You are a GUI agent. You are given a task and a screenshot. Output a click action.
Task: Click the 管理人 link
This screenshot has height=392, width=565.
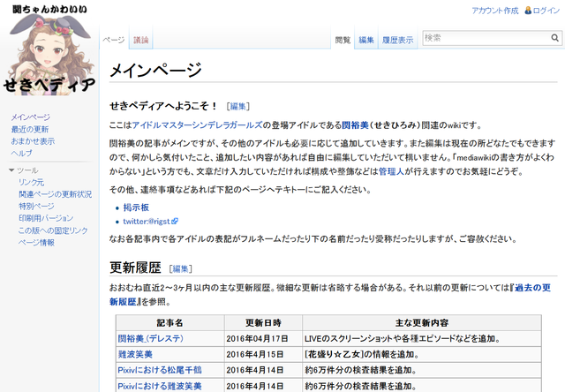[391, 171]
